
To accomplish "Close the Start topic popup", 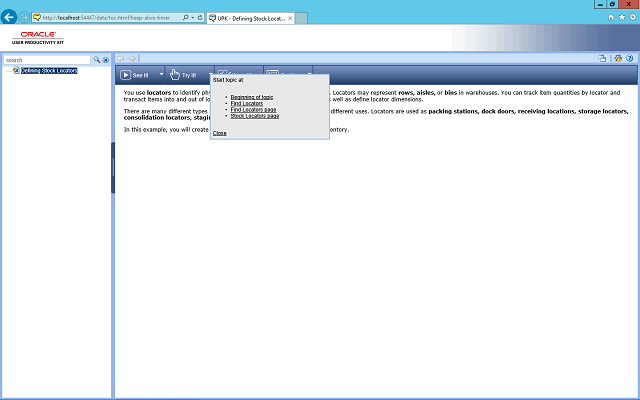I will click(x=220, y=133).
